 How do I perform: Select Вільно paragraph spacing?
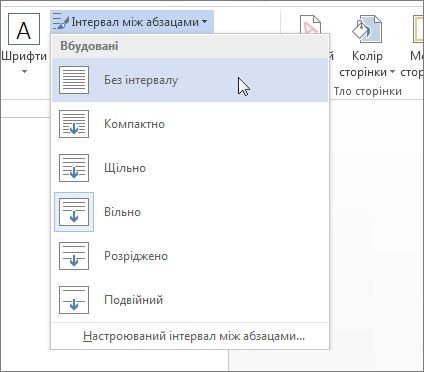coord(190,212)
